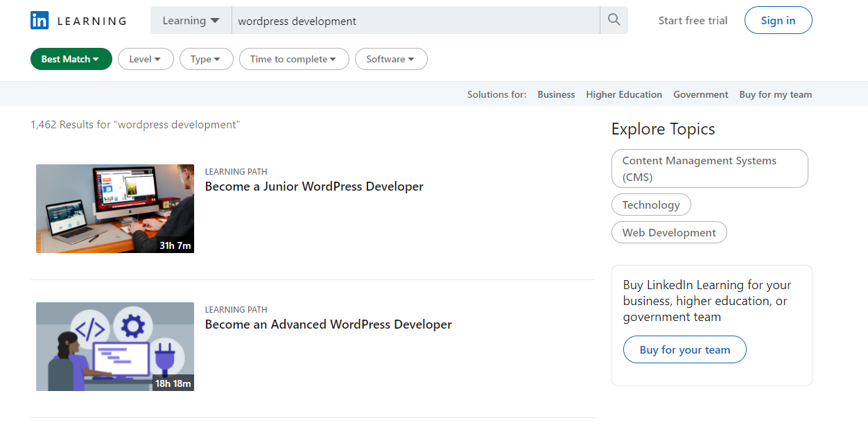Image resolution: width=868 pixels, height=425 pixels.
Task: Click Become an Advanced WordPress Developer title
Action: click(x=329, y=324)
